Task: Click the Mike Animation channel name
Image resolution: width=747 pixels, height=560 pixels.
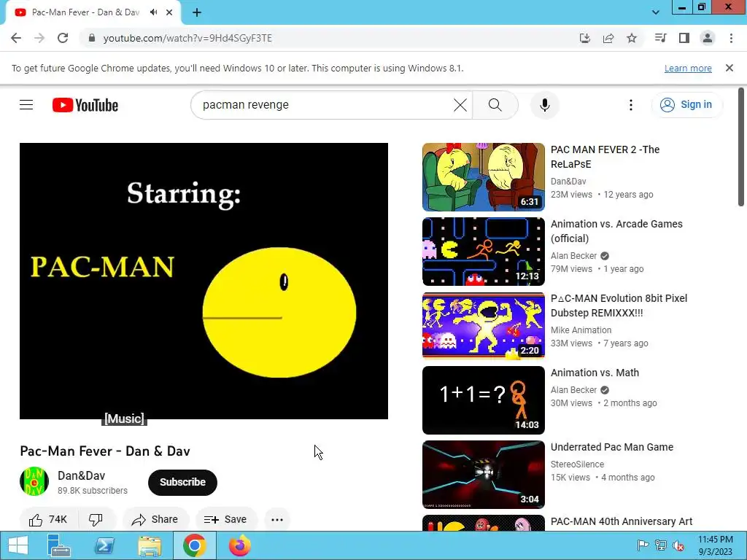Action: click(x=581, y=330)
